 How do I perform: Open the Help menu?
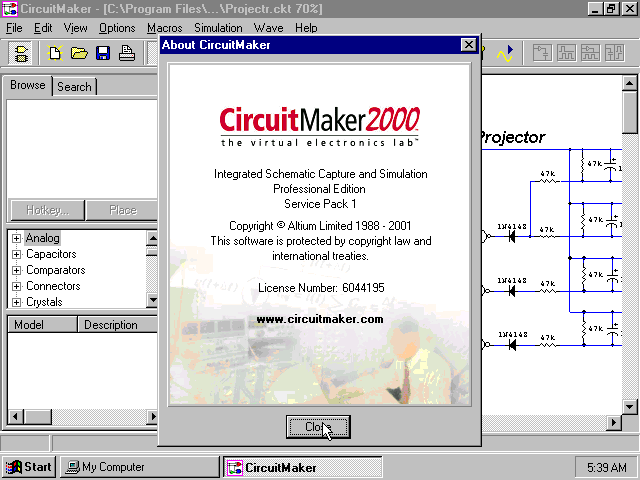306,28
